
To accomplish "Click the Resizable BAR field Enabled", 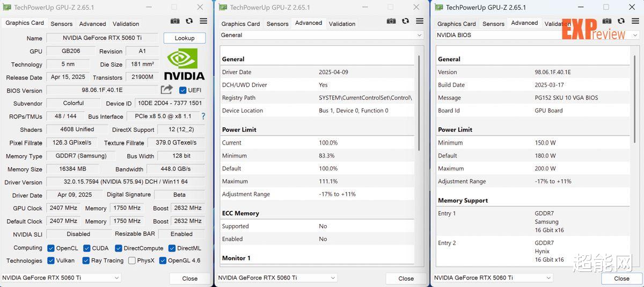I will pyautogui.click(x=181, y=234).
